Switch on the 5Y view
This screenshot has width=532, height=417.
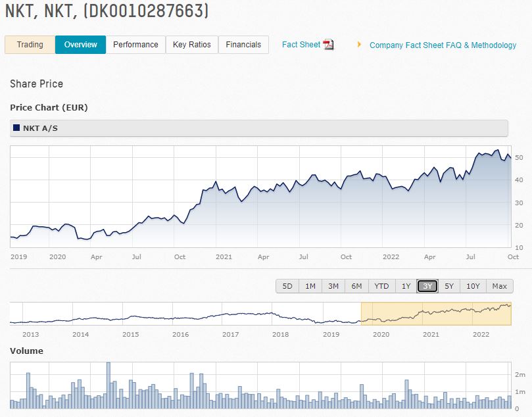pos(449,286)
